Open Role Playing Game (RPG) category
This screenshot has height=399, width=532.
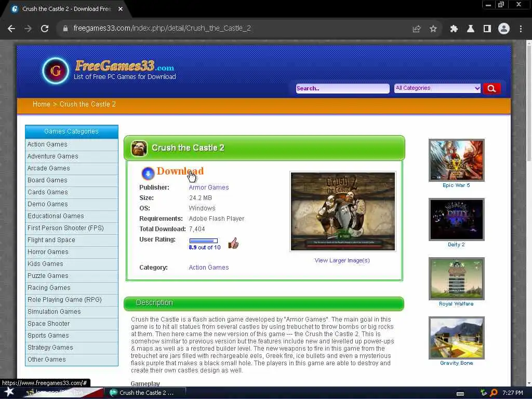[72, 300]
